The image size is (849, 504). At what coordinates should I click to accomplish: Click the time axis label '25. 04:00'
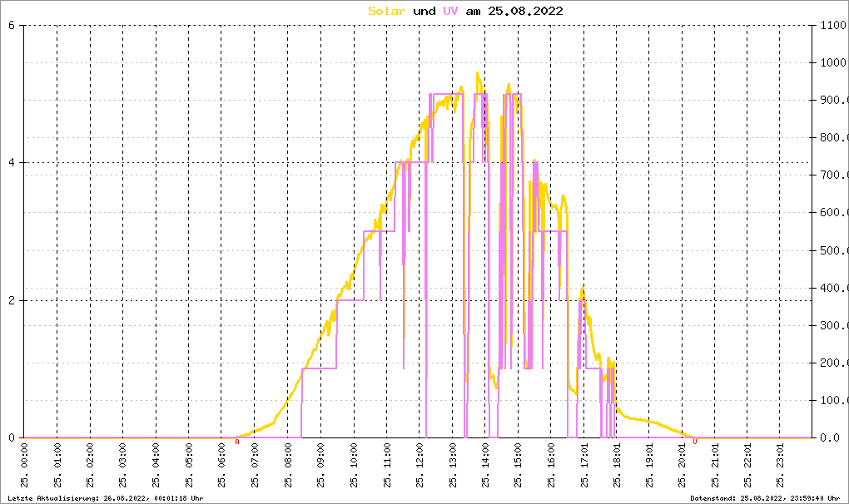(x=156, y=465)
